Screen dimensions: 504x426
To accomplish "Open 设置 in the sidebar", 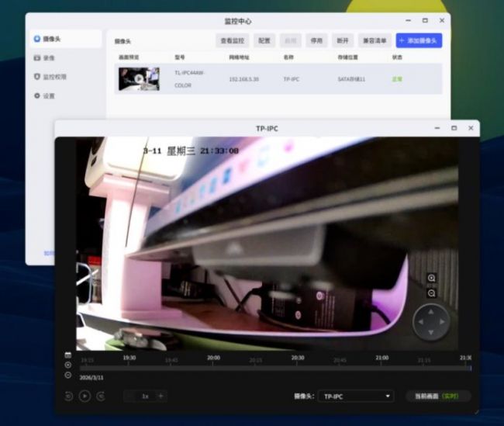I will pos(49,96).
